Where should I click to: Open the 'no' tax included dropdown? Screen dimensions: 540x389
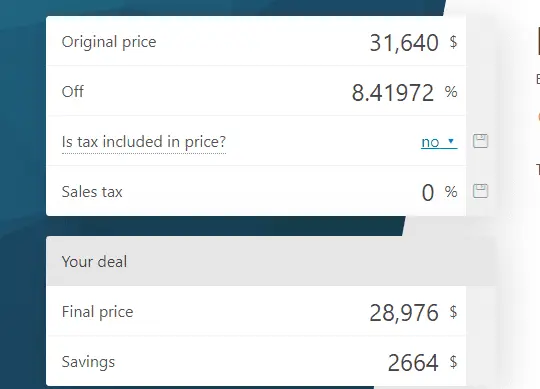point(439,142)
